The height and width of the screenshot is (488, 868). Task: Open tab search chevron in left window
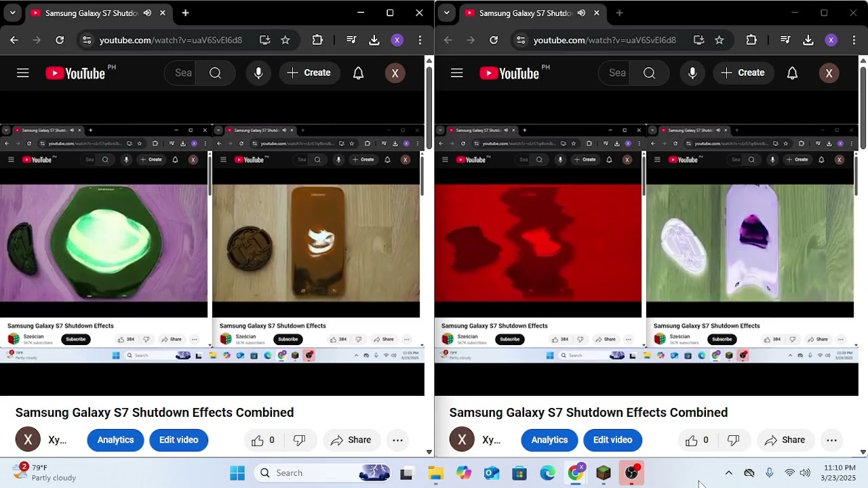coord(12,13)
